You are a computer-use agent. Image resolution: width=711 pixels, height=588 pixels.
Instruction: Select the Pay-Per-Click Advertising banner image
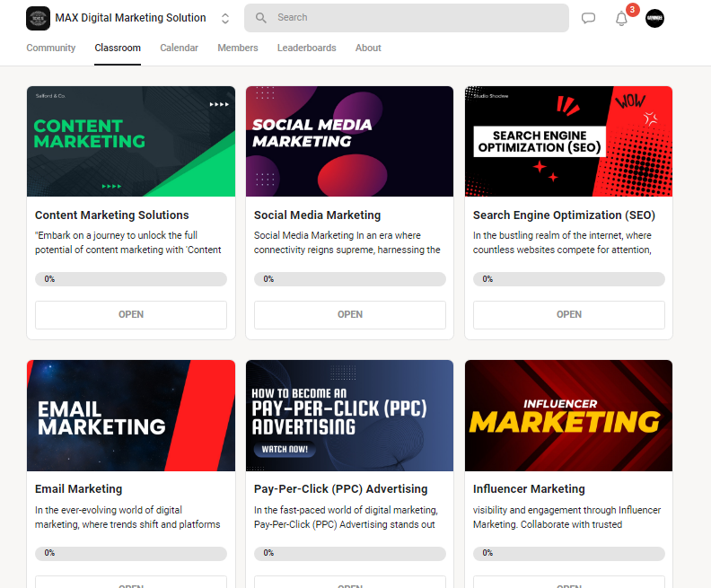[x=349, y=416]
